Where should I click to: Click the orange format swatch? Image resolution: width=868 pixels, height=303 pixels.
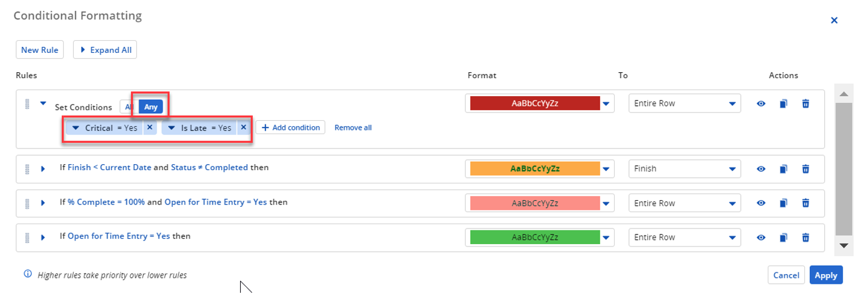tap(535, 169)
